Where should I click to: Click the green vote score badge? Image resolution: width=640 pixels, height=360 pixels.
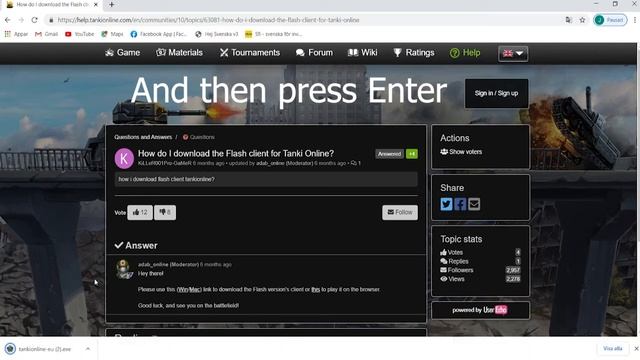click(x=412, y=154)
